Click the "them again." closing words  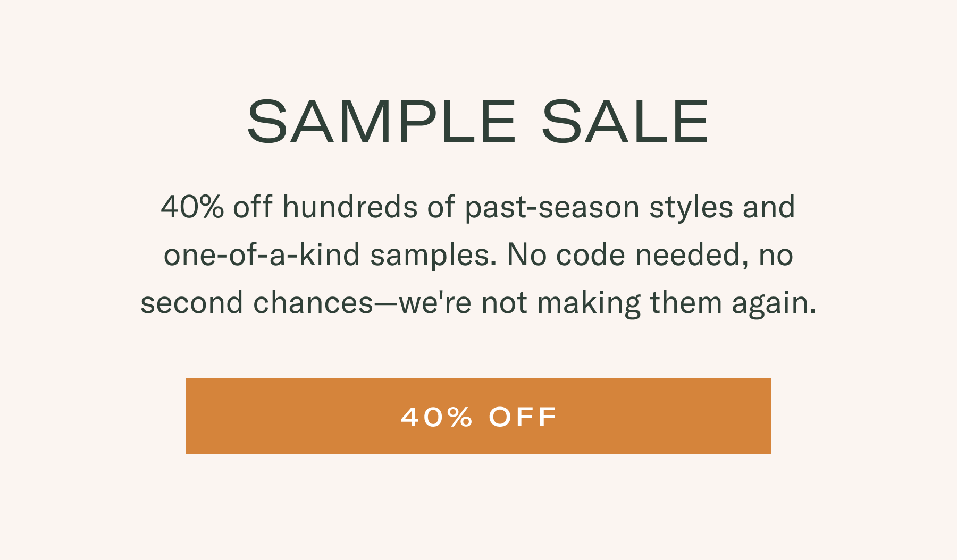[x=733, y=302]
